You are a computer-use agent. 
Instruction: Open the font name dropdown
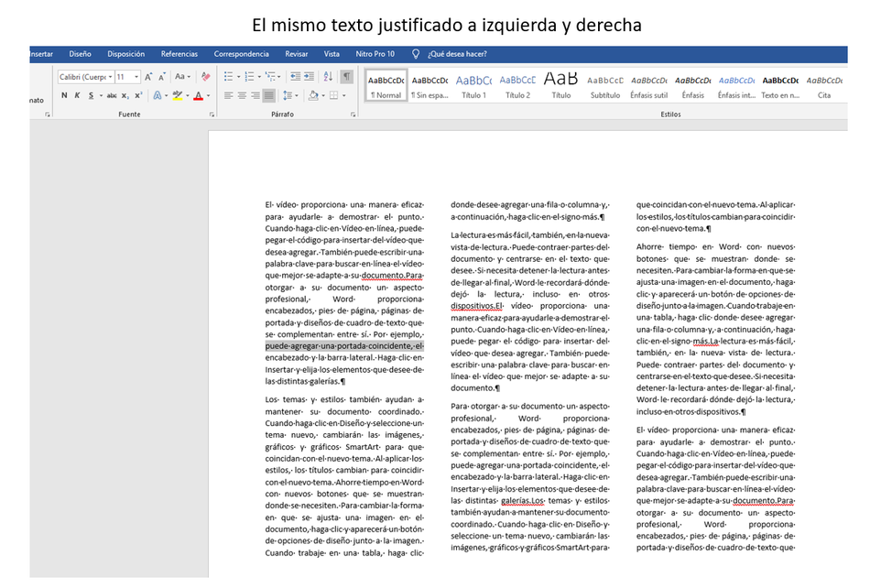(x=109, y=77)
